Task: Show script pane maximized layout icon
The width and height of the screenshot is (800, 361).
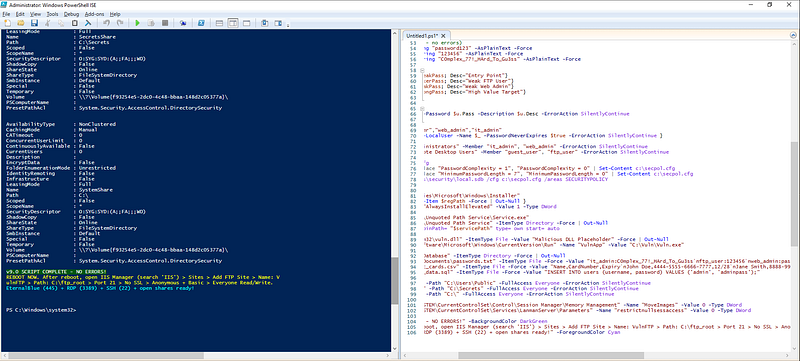Action: click(x=246, y=23)
